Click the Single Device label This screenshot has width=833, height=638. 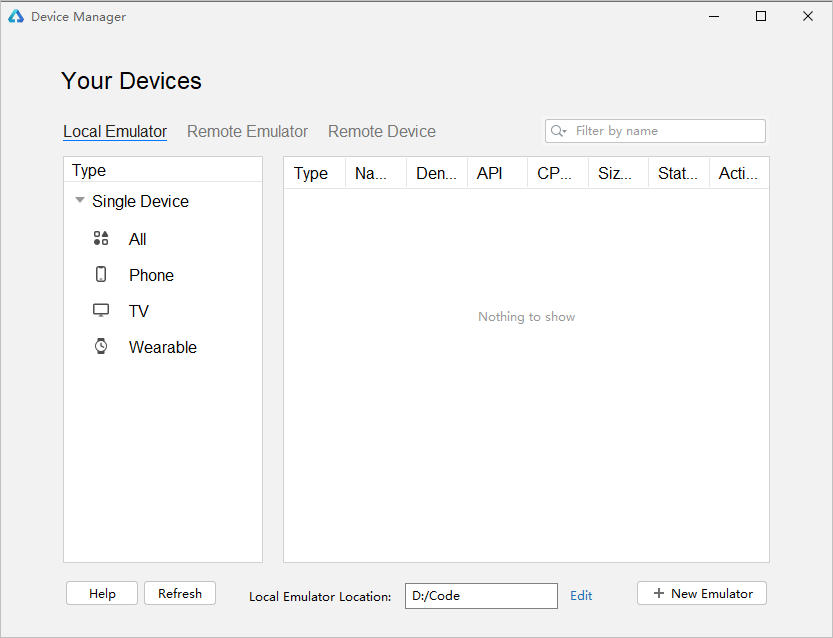click(x=140, y=201)
